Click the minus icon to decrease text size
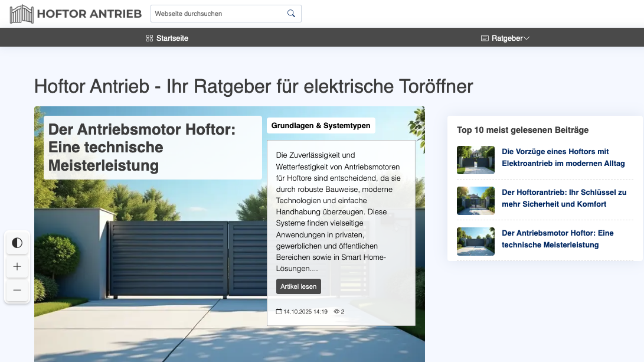The width and height of the screenshot is (644, 362). [x=17, y=290]
